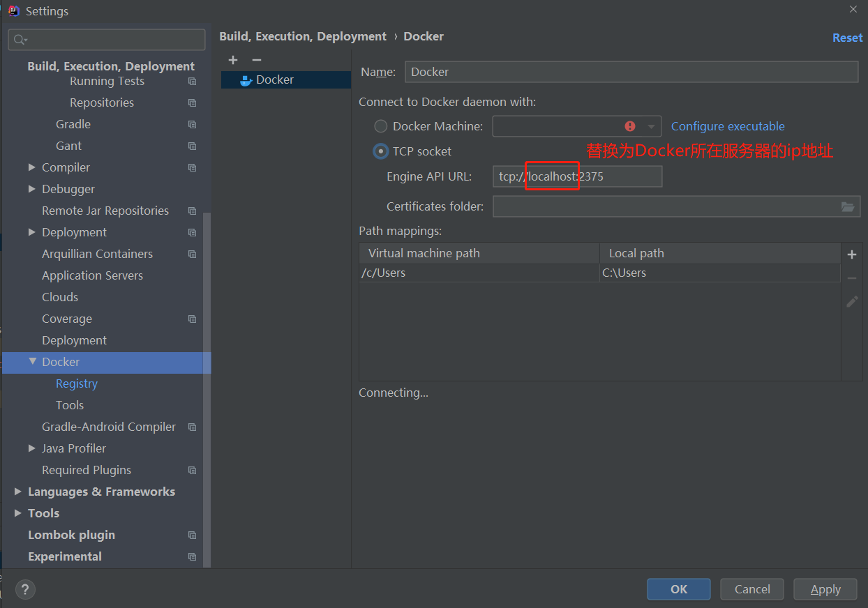Expand the Tools top-level section
868x608 pixels.
click(x=18, y=513)
